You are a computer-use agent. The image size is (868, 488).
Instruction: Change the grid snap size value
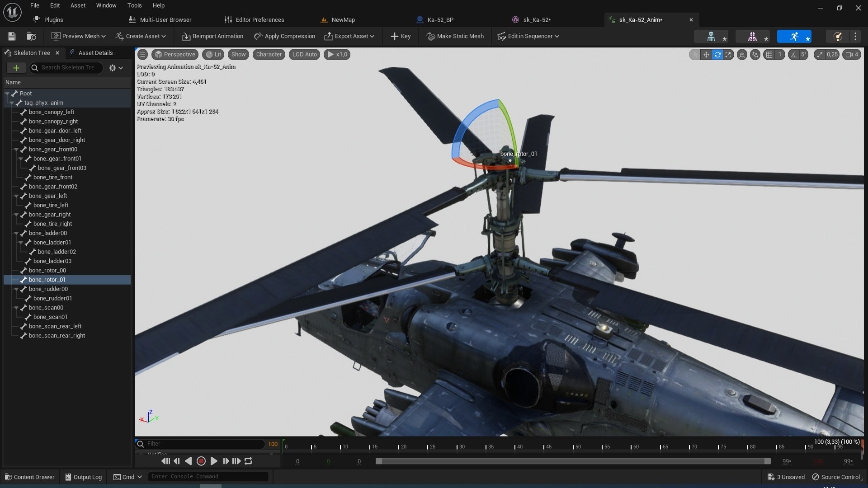click(x=780, y=55)
